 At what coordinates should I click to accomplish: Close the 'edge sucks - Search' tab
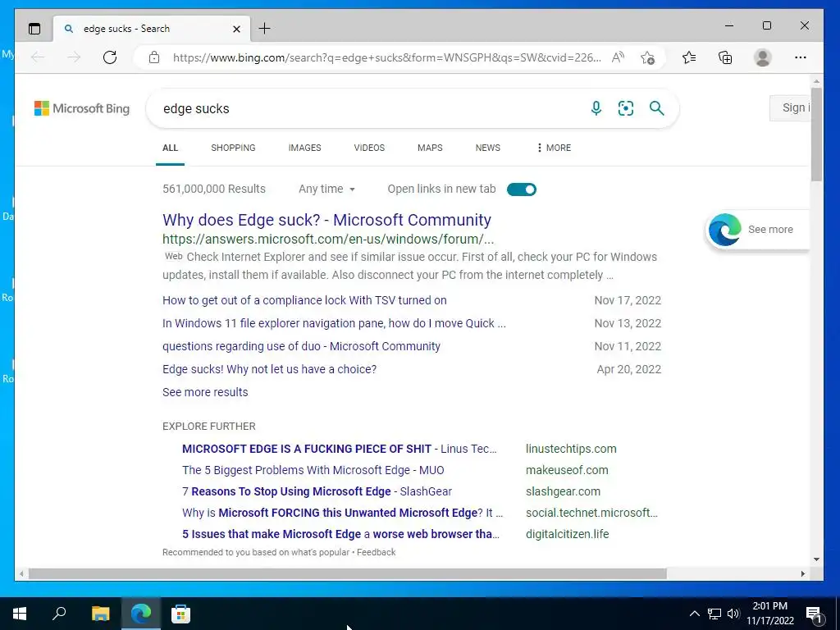236,29
